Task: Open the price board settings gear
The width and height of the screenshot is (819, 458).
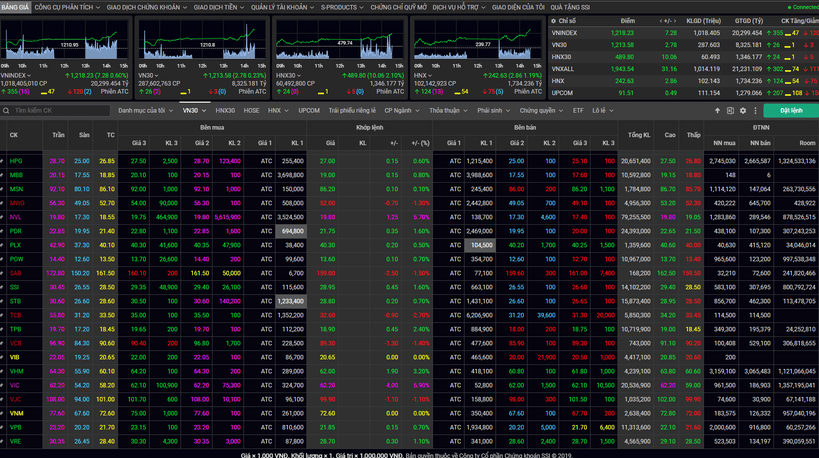Action: 743,111
